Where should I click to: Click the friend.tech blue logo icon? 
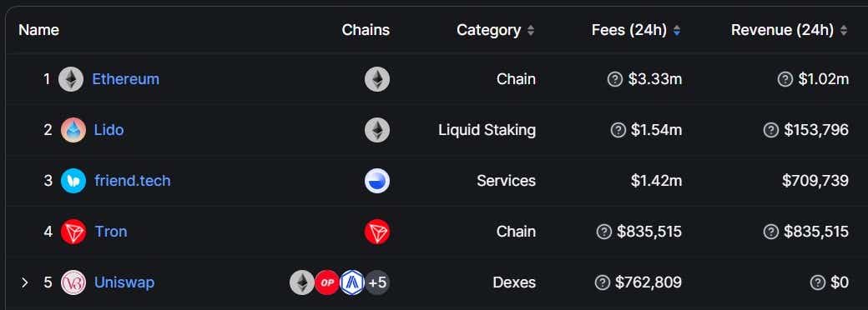coord(73,181)
